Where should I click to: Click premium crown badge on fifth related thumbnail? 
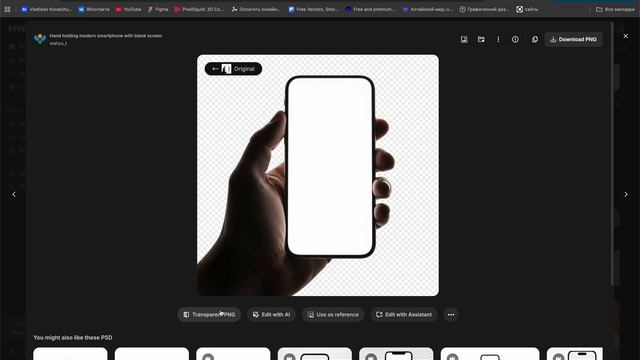click(371, 357)
